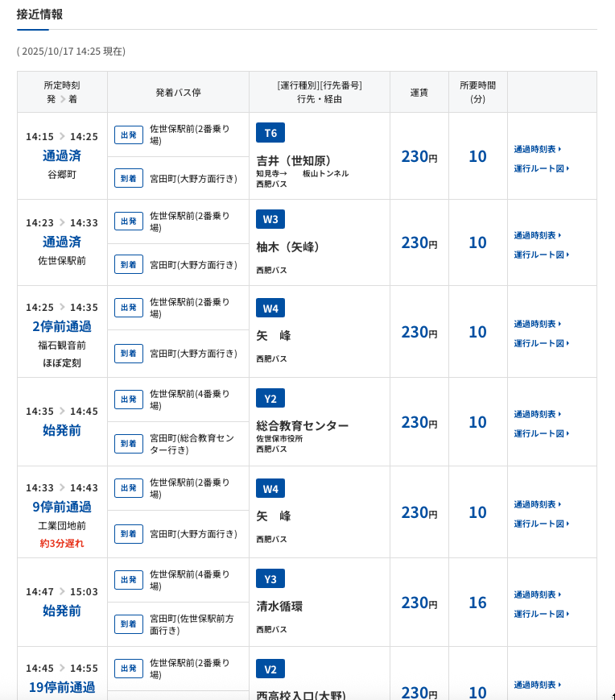Open 運行ルート図 for the T6 吉井 bus

pyautogui.click(x=541, y=168)
